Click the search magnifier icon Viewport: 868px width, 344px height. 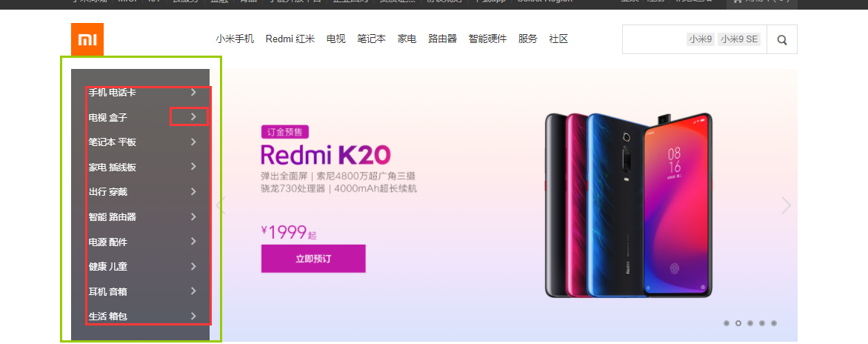point(781,39)
